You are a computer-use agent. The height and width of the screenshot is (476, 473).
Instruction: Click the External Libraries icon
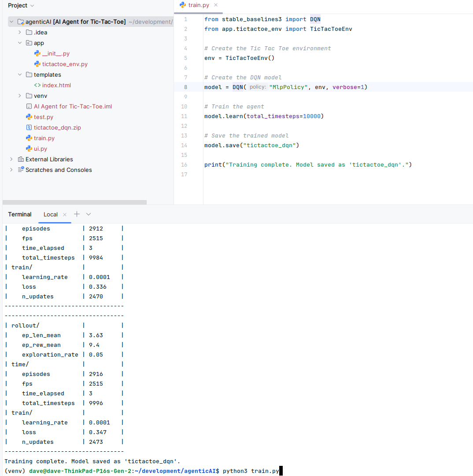[x=21, y=160]
